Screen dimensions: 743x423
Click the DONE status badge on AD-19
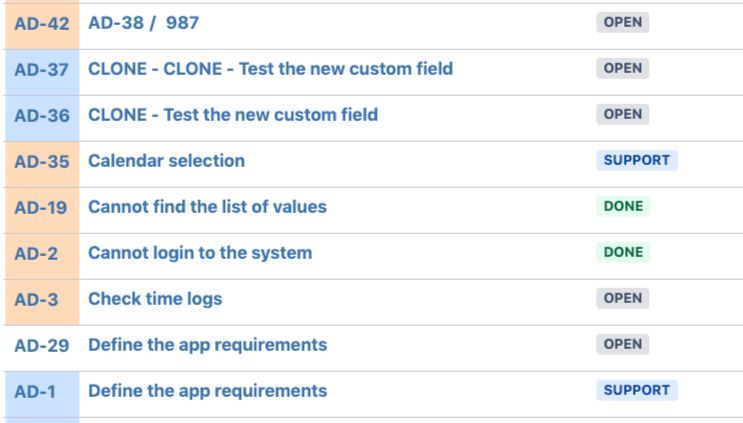pyautogui.click(x=623, y=206)
